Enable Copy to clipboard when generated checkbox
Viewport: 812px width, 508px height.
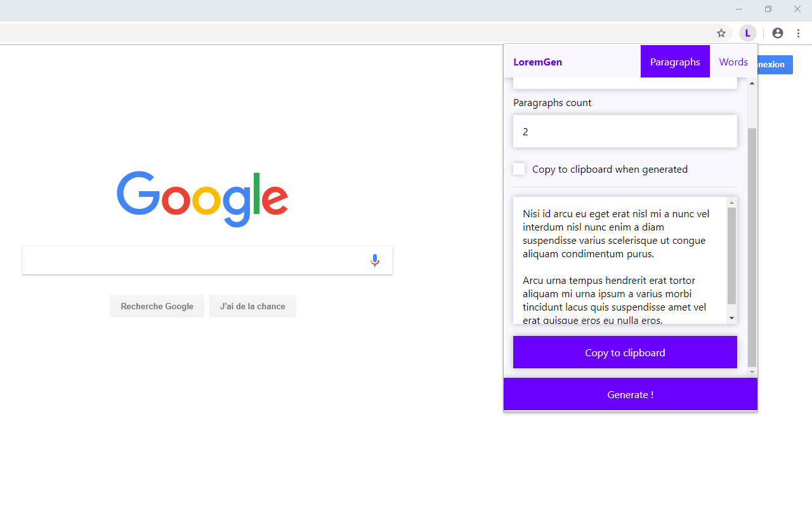pos(519,169)
